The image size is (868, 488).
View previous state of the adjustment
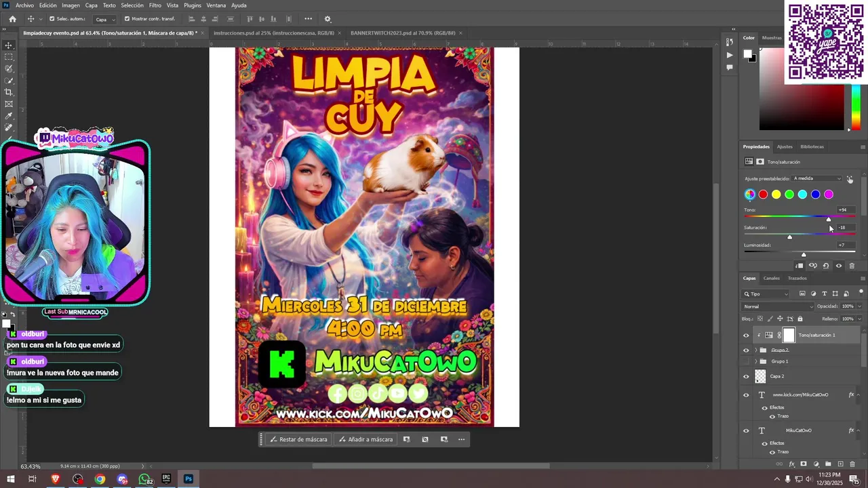pos(812,266)
